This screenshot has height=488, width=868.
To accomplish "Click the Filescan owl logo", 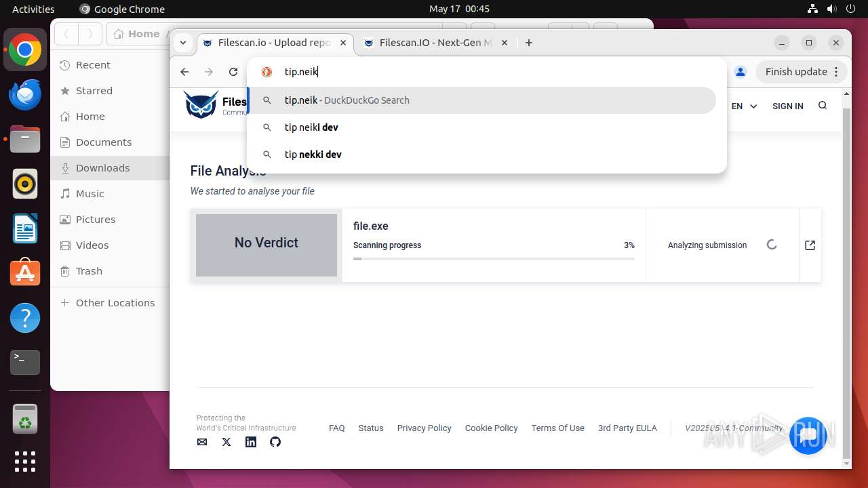I will coord(201,104).
